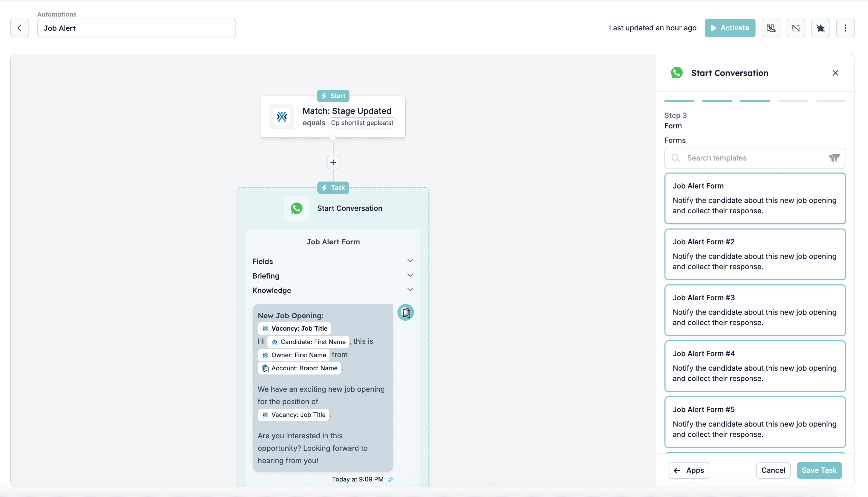Click the Start lightning badge
This screenshot has width=868, height=497.
click(333, 96)
